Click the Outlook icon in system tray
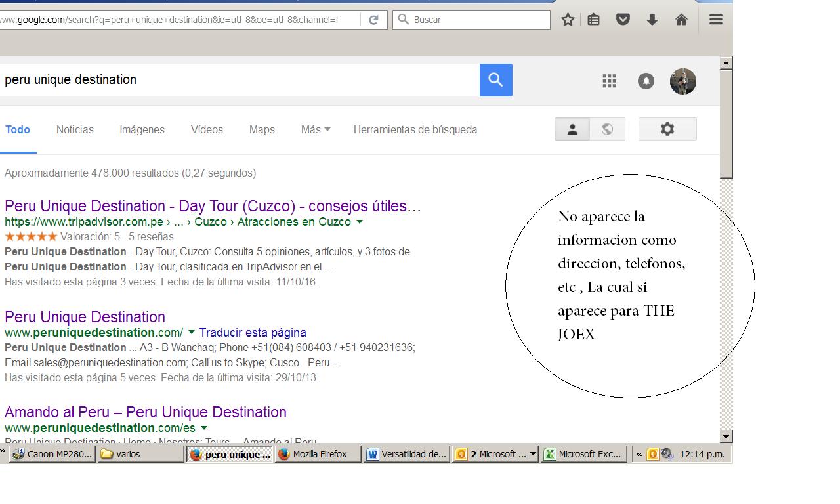This screenshot has height=504, width=840. [x=652, y=454]
